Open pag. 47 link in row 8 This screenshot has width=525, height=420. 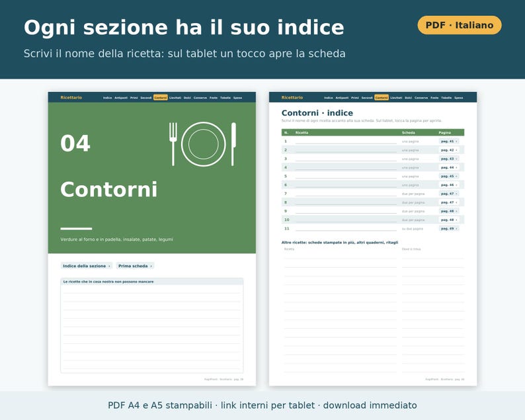pos(449,202)
